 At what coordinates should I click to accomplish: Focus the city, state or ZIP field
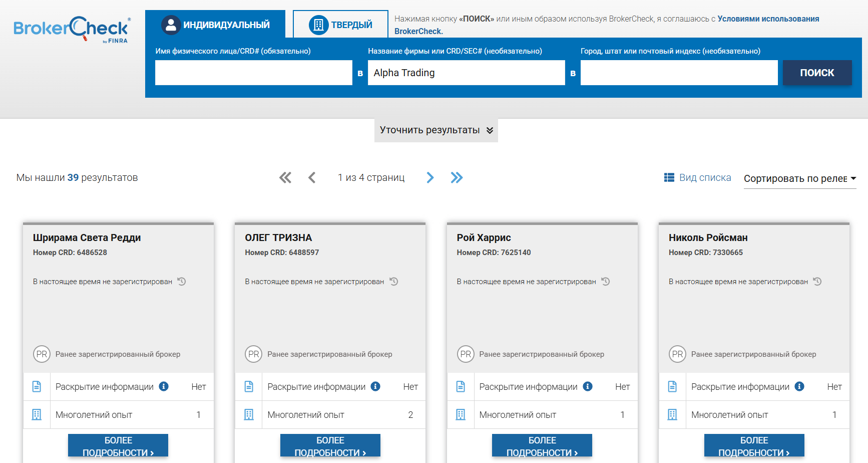pos(679,73)
